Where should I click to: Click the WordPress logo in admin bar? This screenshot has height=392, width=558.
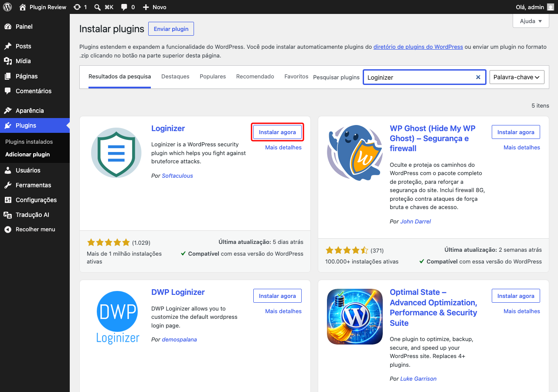[x=7, y=7]
